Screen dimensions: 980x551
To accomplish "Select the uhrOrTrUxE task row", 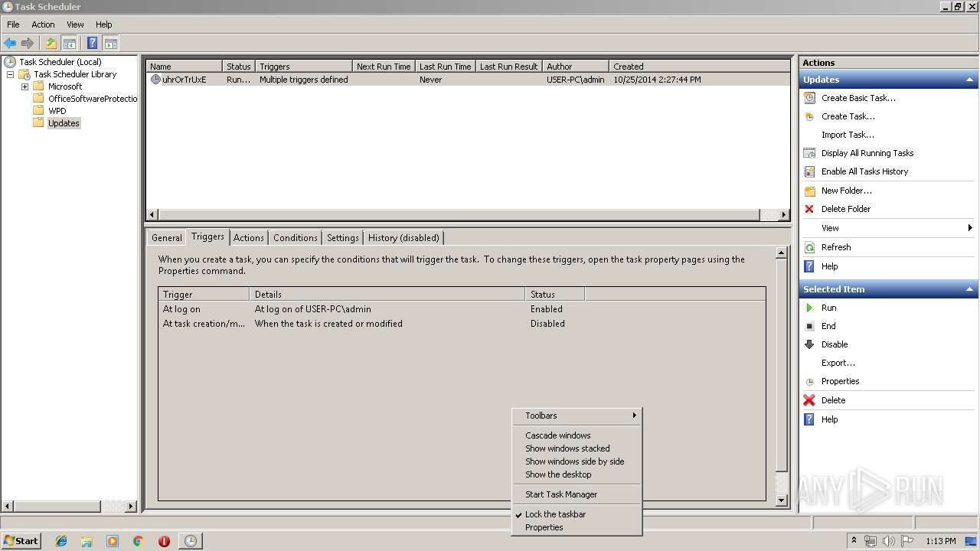I will pyautogui.click(x=468, y=80).
